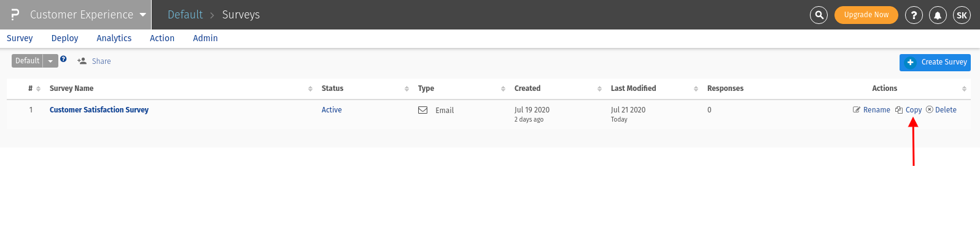Open the Analytics menu tab

pyautogui.click(x=114, y=38)
